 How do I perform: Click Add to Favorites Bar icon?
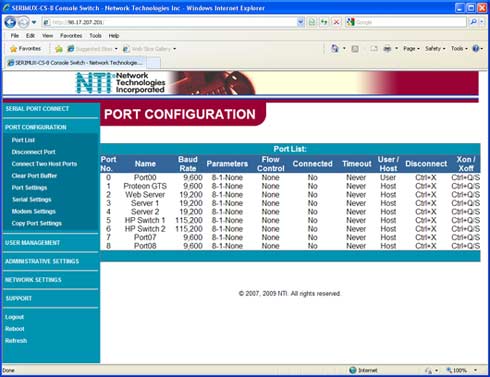pos(59,49)
